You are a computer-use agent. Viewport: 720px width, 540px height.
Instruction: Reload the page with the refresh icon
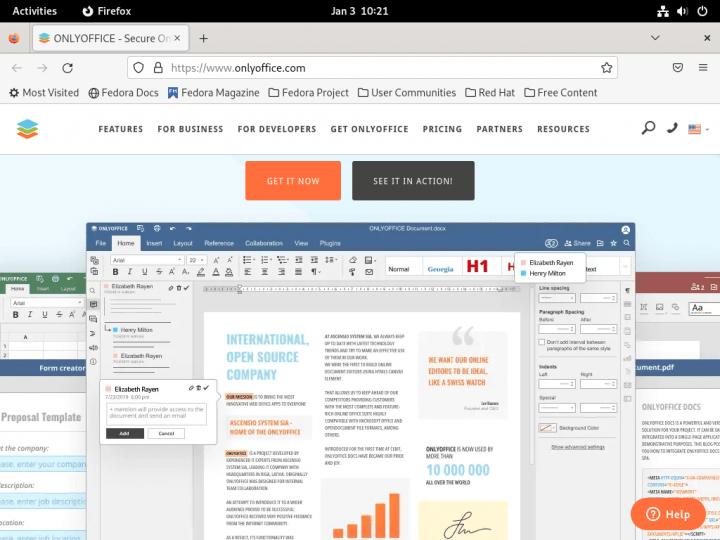67,68
